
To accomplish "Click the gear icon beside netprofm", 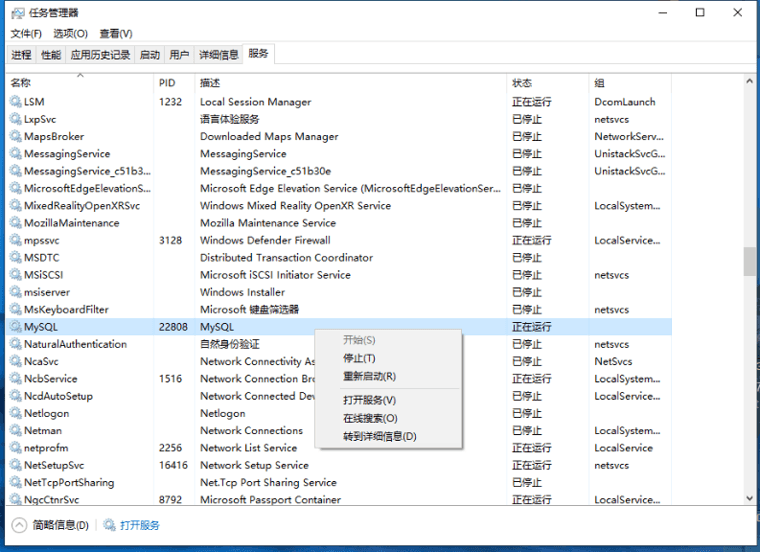I will (16, 448).
